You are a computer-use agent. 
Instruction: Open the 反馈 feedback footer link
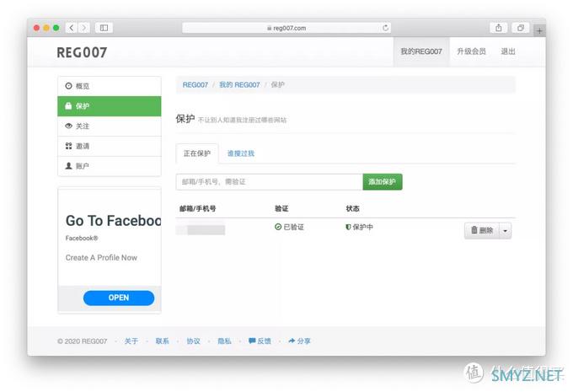[x=260, y=341]
